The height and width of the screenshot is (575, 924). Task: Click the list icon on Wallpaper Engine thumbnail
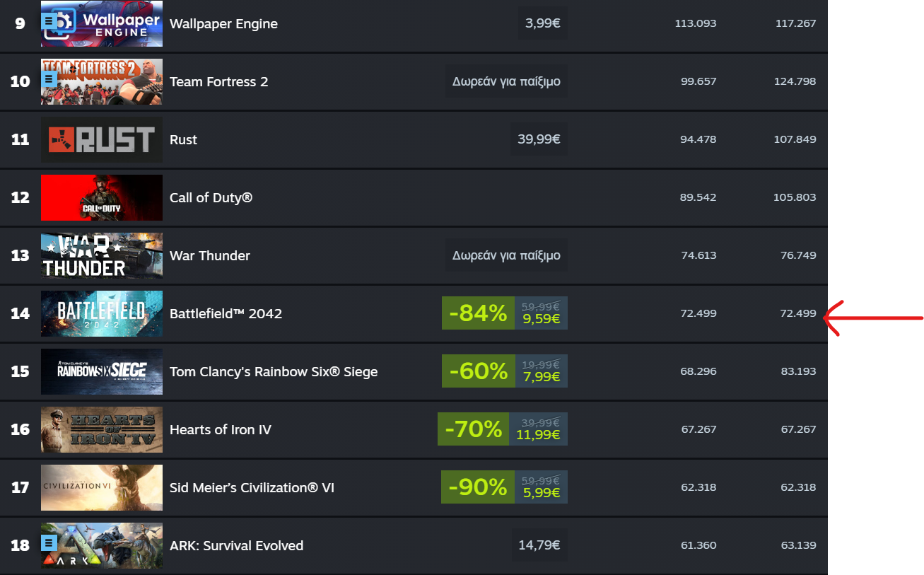[x=49, y=21]
